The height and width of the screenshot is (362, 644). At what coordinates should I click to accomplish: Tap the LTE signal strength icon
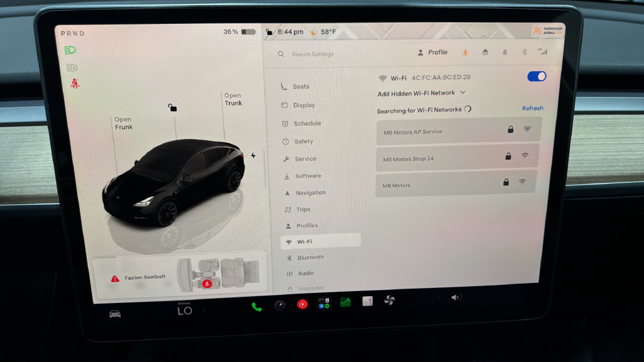543,52
